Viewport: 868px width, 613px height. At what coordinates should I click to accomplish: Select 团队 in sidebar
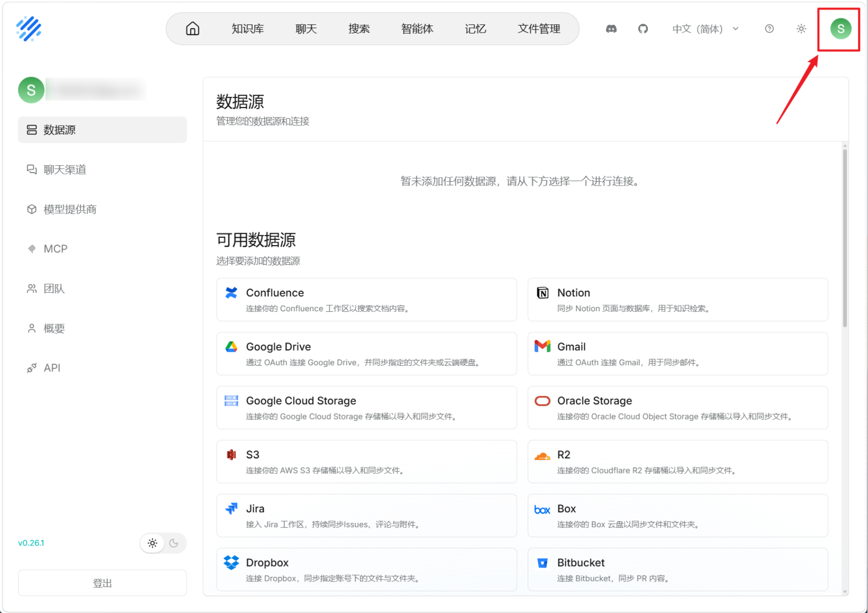click(102, 288)
